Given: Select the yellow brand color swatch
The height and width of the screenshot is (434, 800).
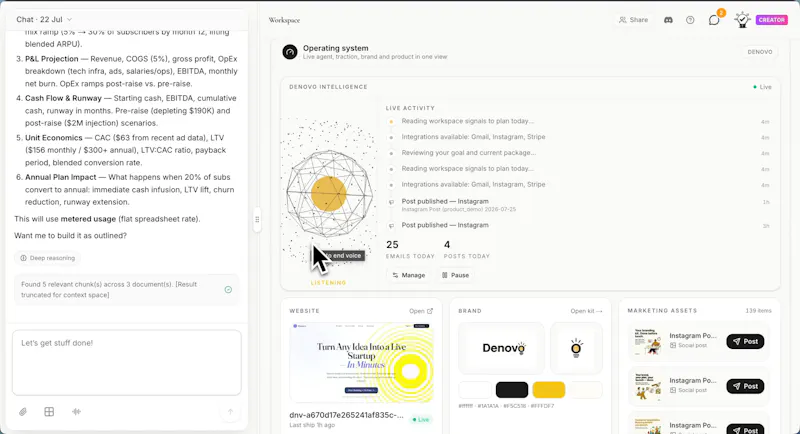Looking at the screenshot, I should pos(549,390).
